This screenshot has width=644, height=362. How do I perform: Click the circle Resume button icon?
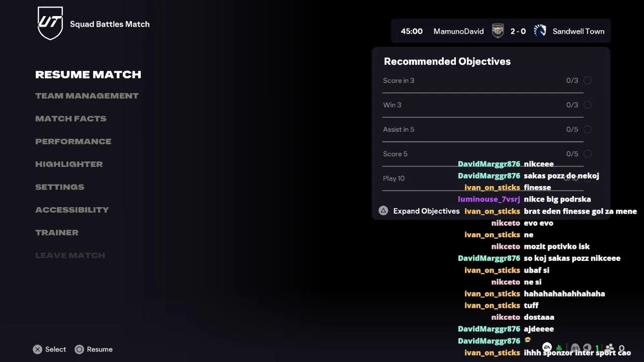(79, 349)
